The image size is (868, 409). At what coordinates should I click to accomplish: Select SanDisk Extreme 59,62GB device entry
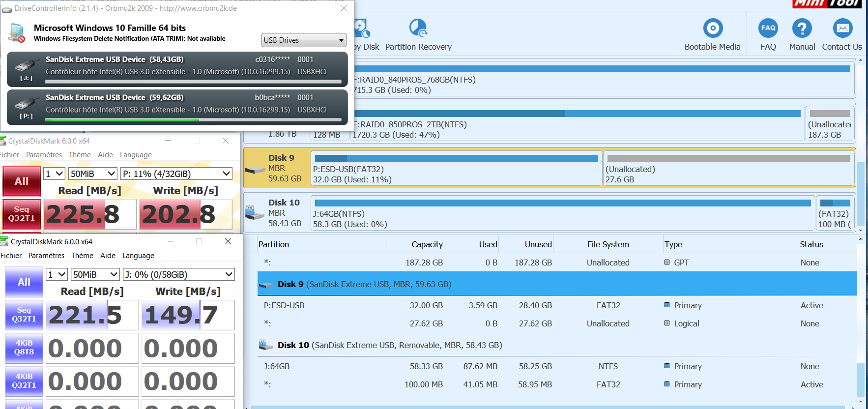[x=177, y=107]
